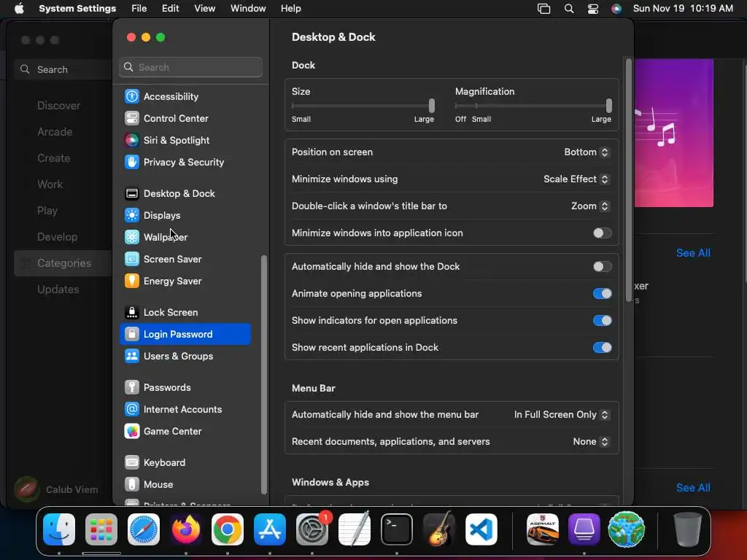This screenshot has width=747, height=560.
Task: Select Privacy & Security hand icon
Action: pos(132,162)
